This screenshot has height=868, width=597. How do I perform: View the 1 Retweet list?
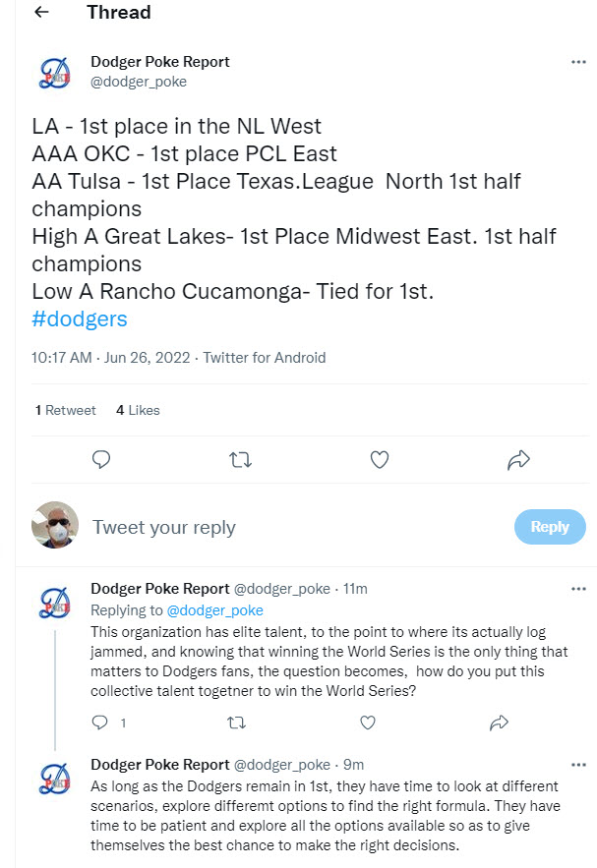tap(65, 410)
